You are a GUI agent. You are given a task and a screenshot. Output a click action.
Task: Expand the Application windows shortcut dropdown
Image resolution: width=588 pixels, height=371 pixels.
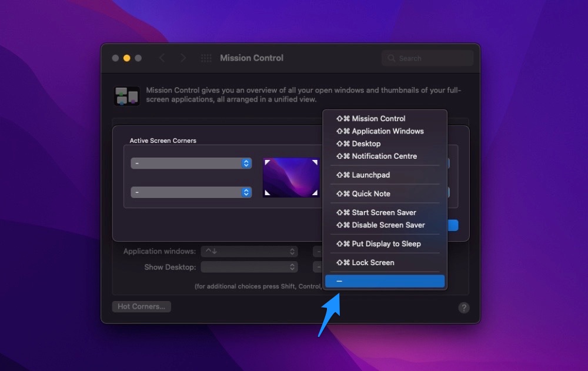pyautogui.click(x=249, y=251)
